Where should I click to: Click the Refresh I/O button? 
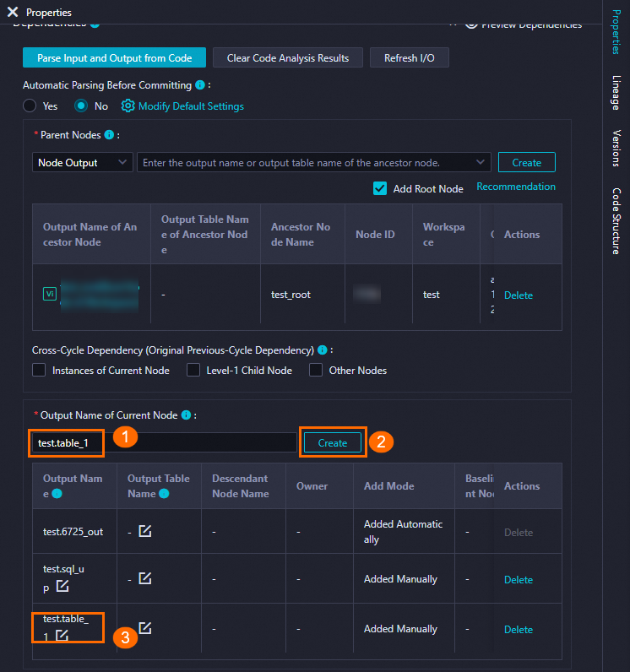pos(410,58)
